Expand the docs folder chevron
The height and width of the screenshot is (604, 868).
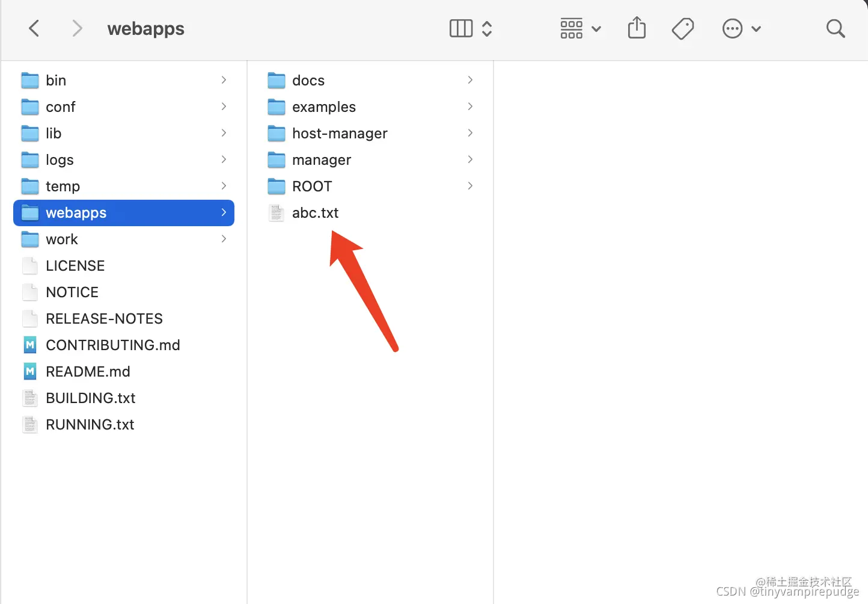click(470, 80)
